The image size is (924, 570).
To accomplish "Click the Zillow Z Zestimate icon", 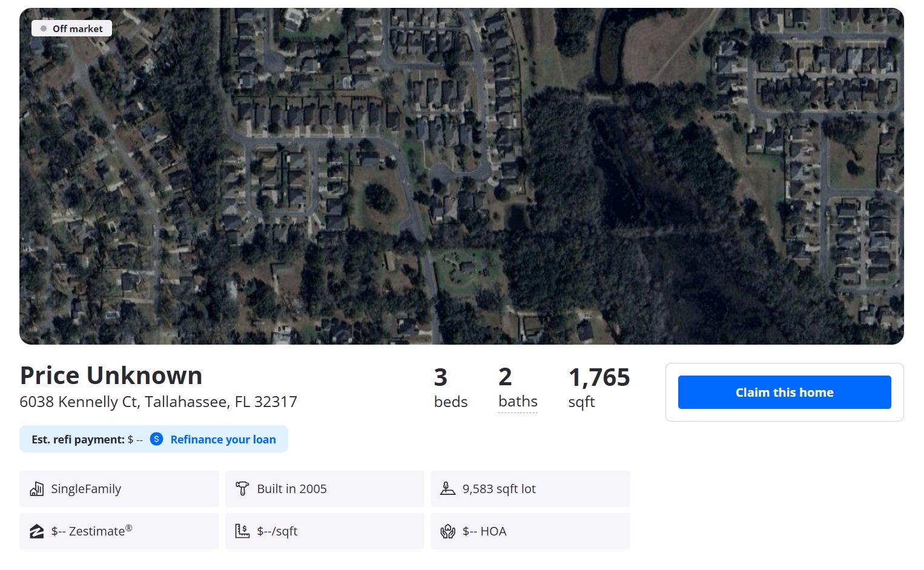I will [37, 531].
